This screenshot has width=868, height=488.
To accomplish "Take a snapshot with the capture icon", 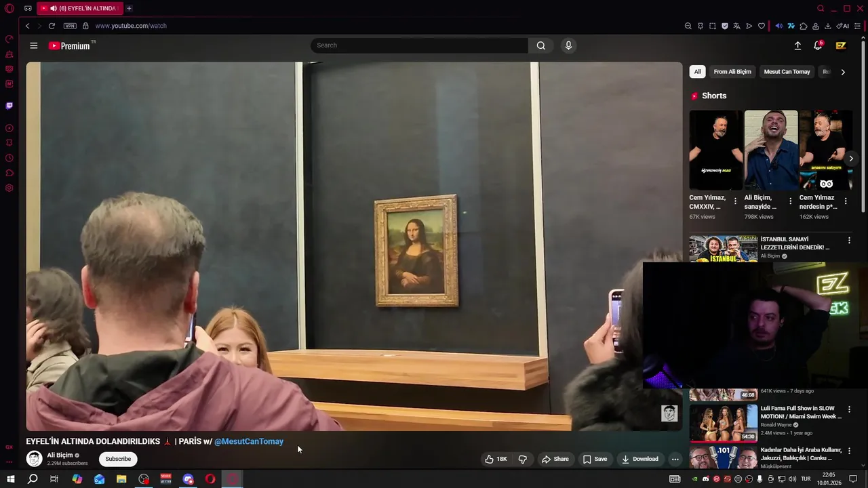I will [713, 26].
